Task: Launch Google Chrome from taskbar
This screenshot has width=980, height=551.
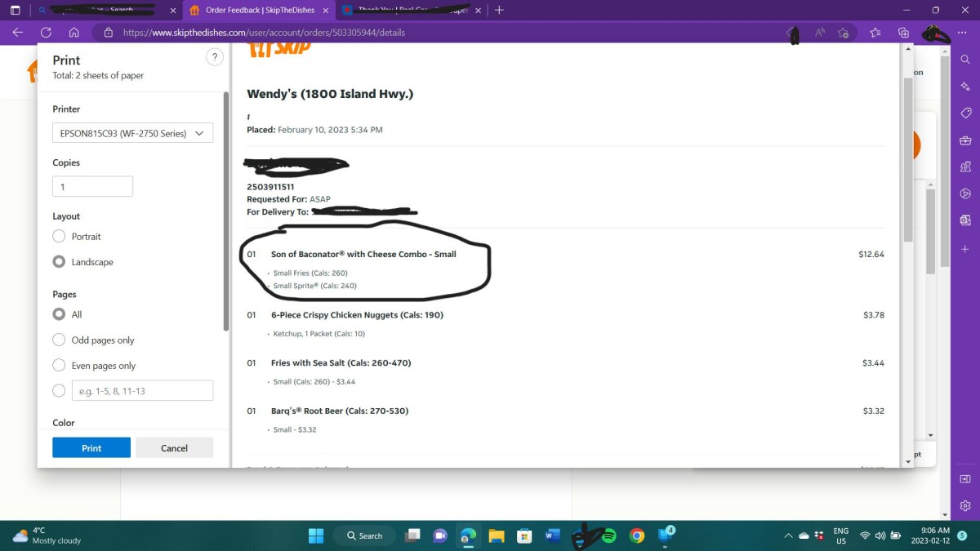Action: click(x=637, y=536)
